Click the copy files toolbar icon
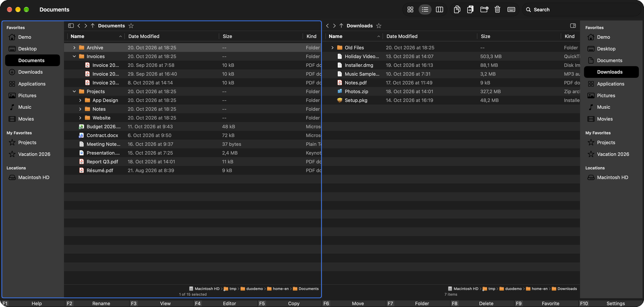 457,10
